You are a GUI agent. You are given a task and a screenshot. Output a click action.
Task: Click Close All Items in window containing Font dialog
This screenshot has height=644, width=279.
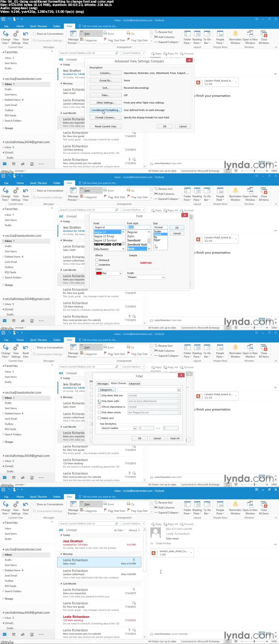point(264,193)
